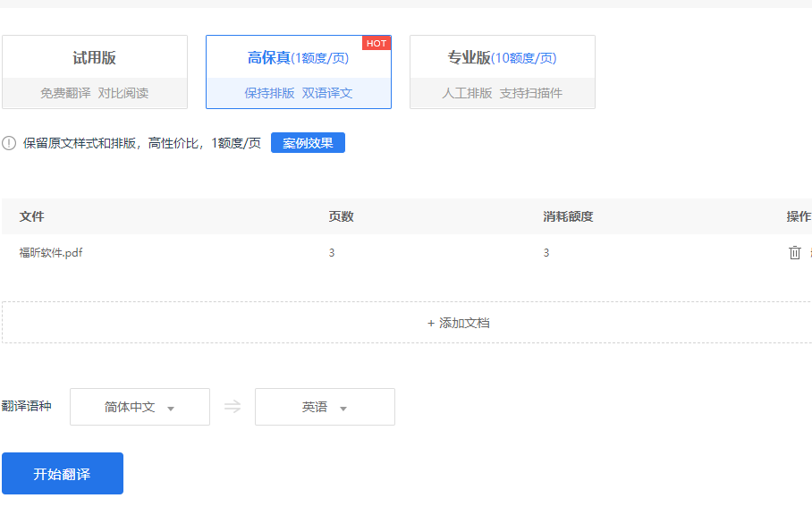This screenshot has height=515, width=812.
Task: Click the 案例效果 button
Action: [x=308, y=142]
